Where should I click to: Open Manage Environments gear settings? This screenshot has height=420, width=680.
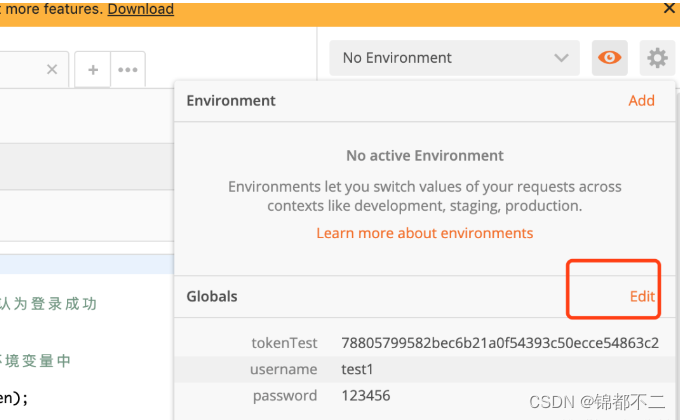(x=657, y=58)
